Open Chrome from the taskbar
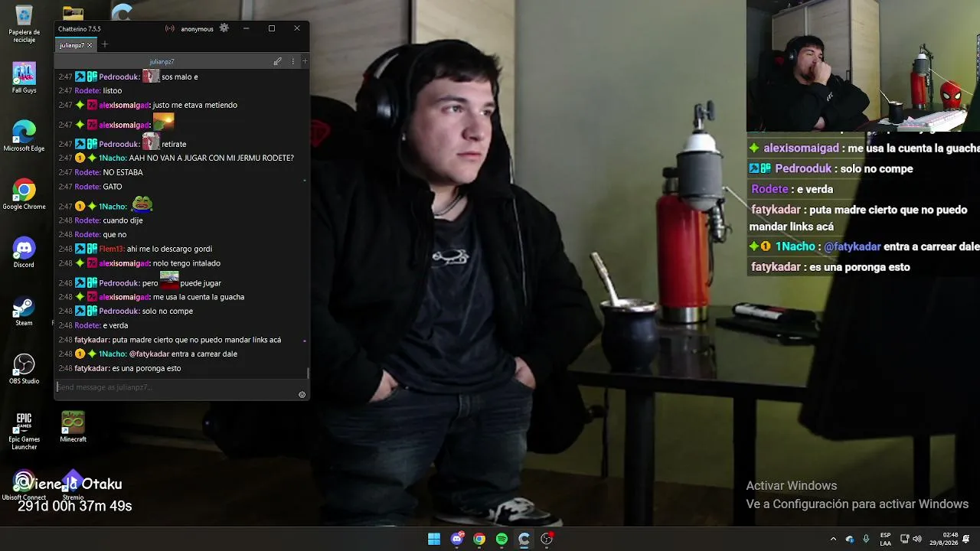 tap(479, 539)
